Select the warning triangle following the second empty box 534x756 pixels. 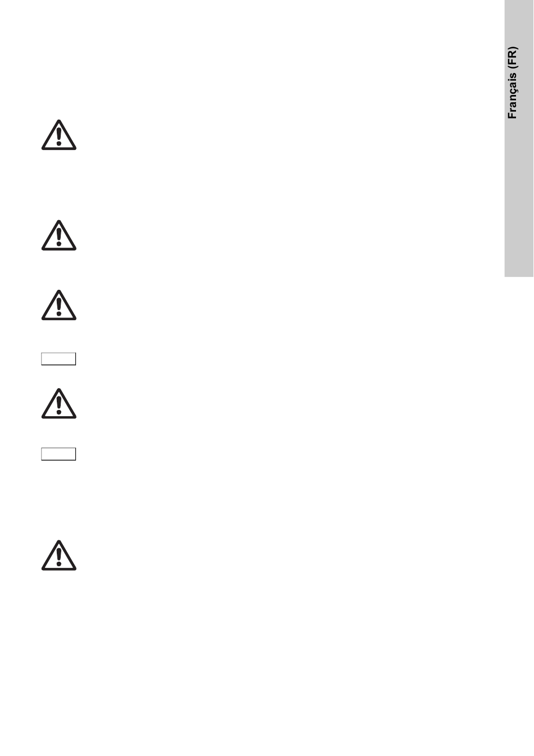(58, 555)
